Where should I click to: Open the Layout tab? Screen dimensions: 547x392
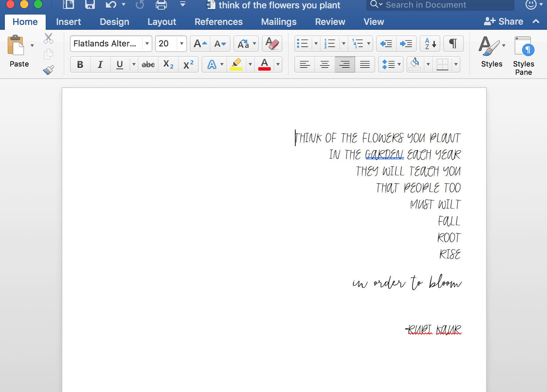coord(162,22)
